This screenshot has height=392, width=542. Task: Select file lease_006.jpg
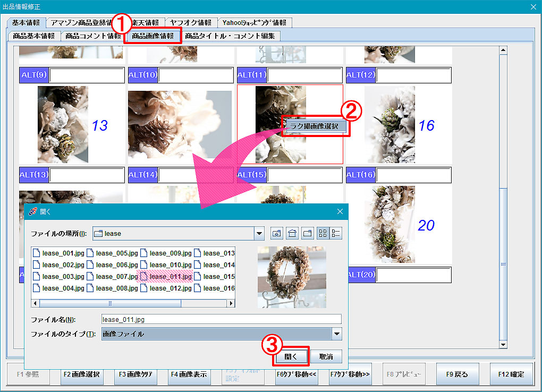112,265
